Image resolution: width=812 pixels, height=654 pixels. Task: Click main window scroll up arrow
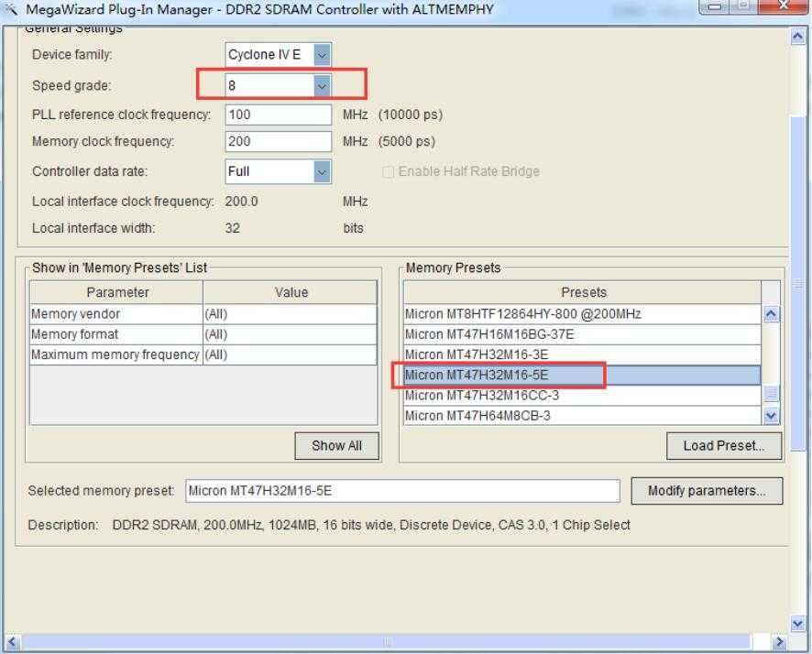(x=797, y=37)
